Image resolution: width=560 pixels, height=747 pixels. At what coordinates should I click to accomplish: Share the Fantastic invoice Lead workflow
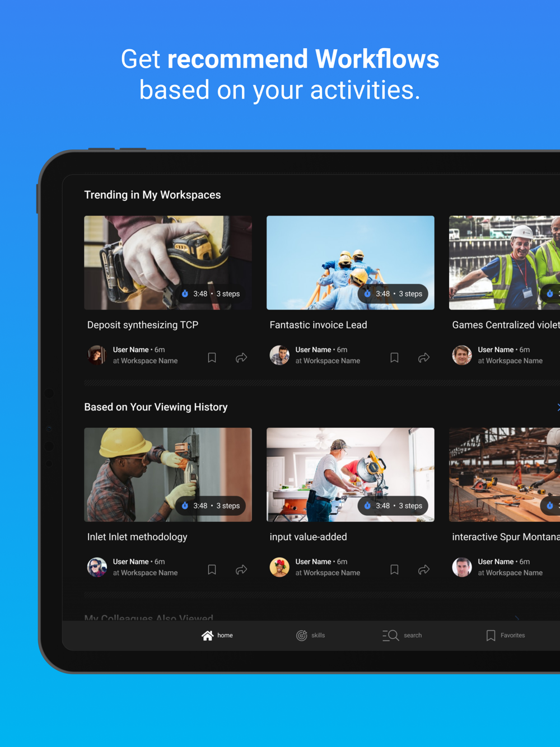point(424,357)
